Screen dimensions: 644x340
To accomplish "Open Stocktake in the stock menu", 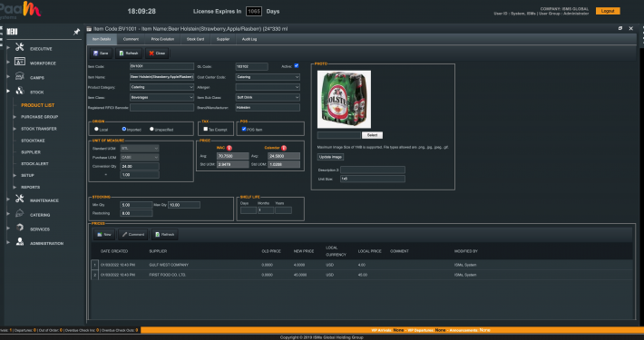I will pos(33,141).
